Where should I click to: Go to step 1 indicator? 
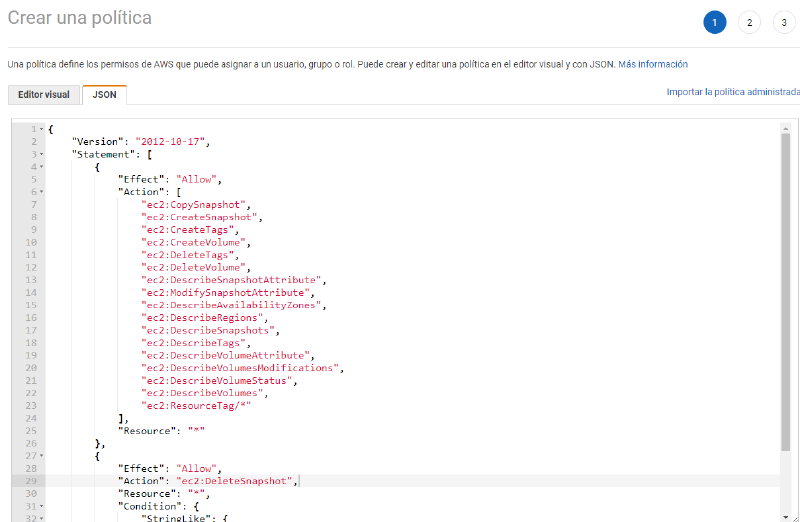(x=714, y=22)
